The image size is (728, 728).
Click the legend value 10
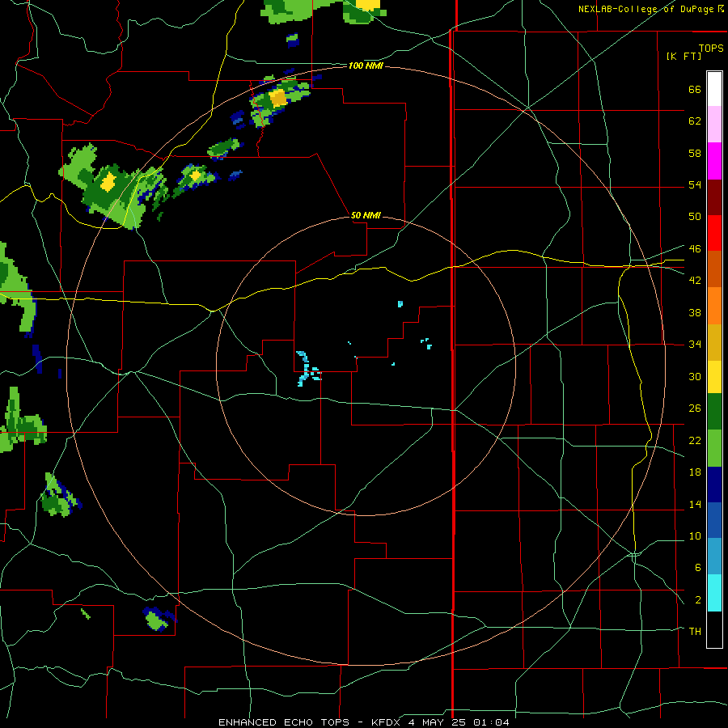tap(694, 536)
